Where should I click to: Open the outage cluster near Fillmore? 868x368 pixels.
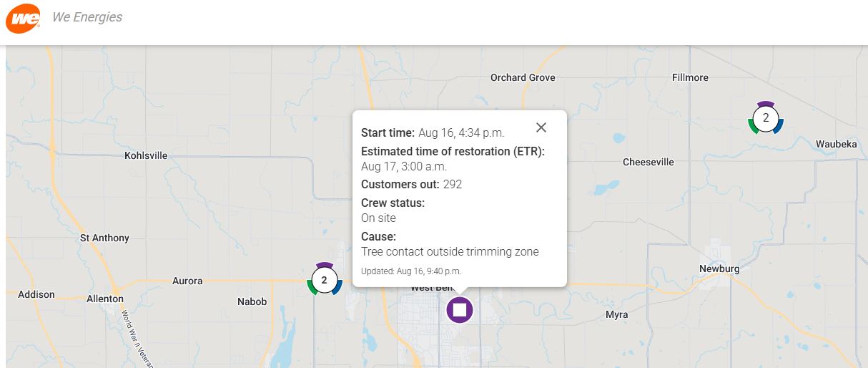pyautogui.click(x=766, y=118)
